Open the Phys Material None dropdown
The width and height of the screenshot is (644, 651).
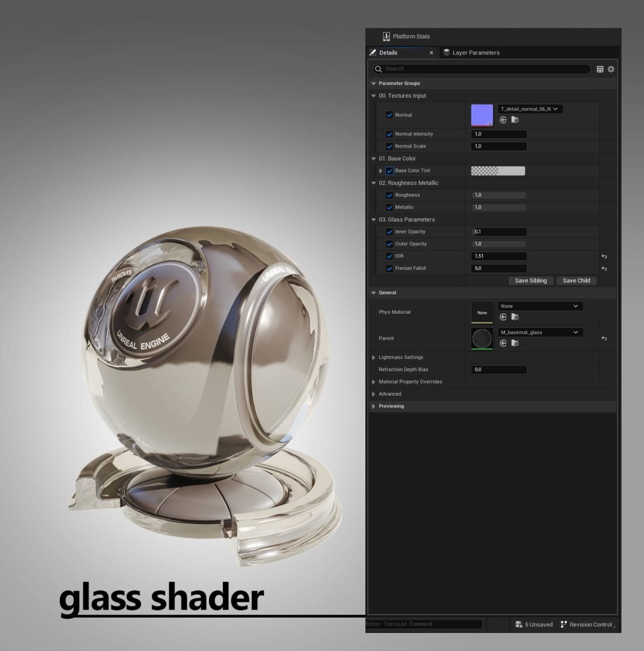point(540,306)
